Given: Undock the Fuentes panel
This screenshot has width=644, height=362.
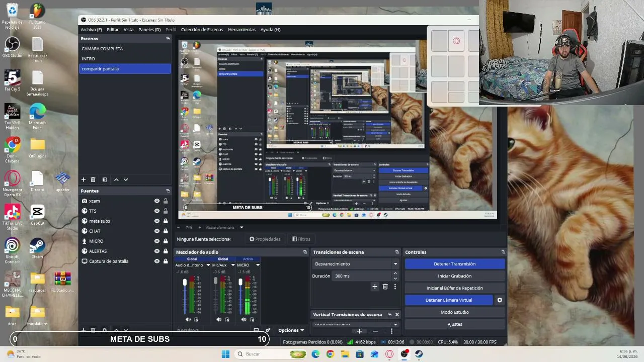Looking at the screenshot, I should pyautogui.click(x=168, y=191).
